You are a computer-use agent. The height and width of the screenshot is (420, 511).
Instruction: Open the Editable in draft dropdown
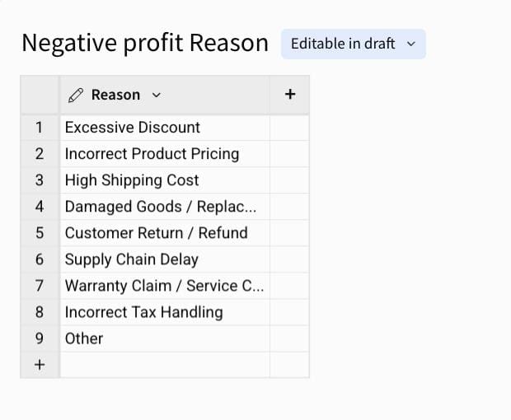click(x=354, y=44)
